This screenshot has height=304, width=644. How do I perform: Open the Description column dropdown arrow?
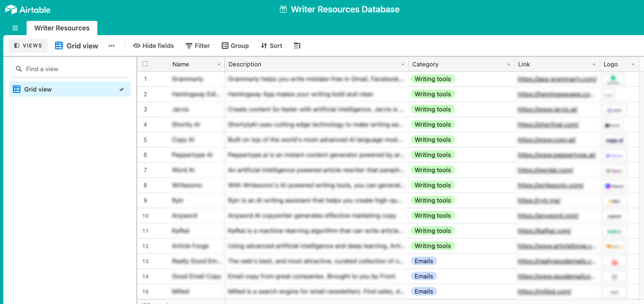(402, 65)
